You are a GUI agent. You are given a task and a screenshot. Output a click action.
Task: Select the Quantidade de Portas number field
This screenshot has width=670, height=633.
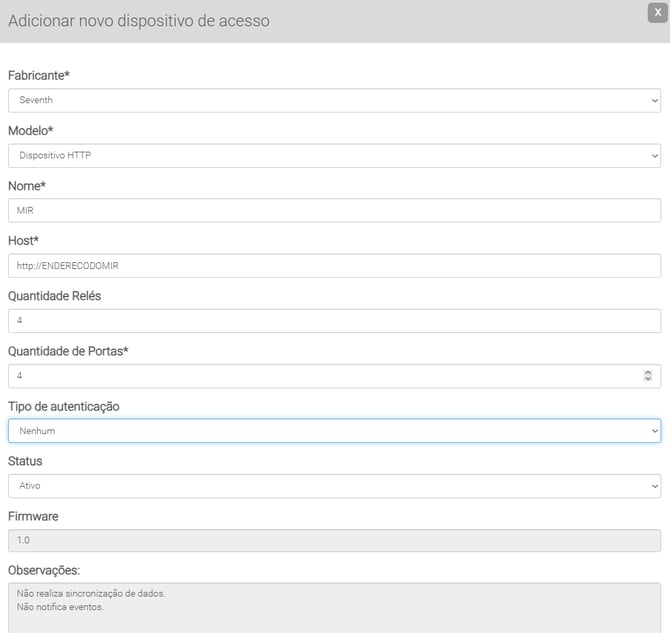[320, 376]
